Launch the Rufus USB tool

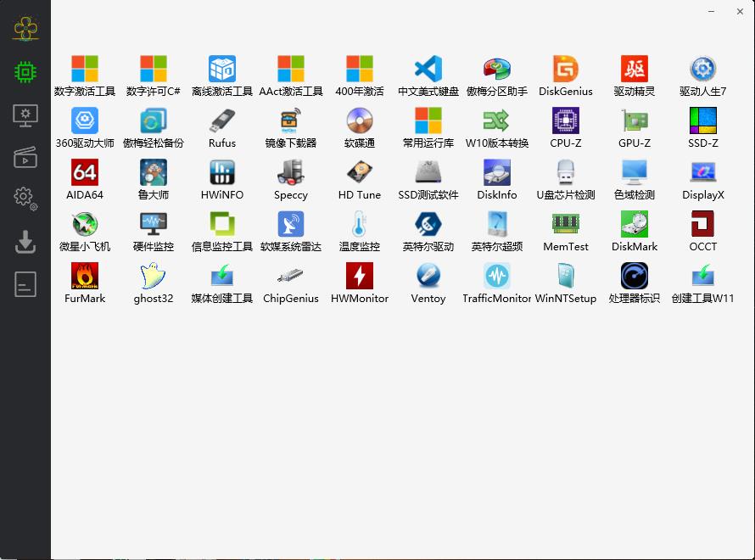coord(222,121)
